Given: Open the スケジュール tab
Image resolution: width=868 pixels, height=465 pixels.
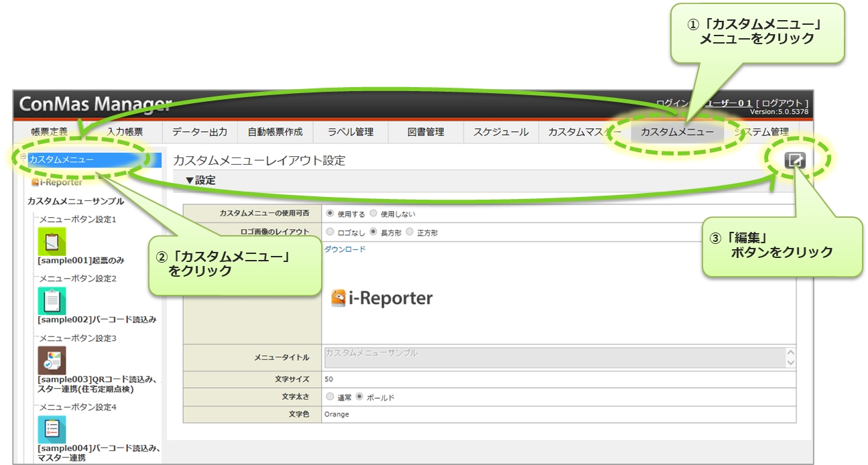Looking at the screenshot, I should coord(501,132).
